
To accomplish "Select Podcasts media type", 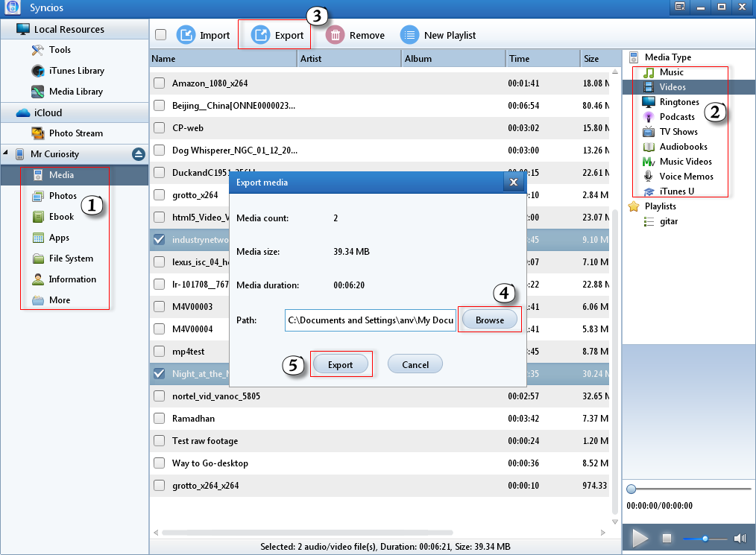I will click(677, 117).
